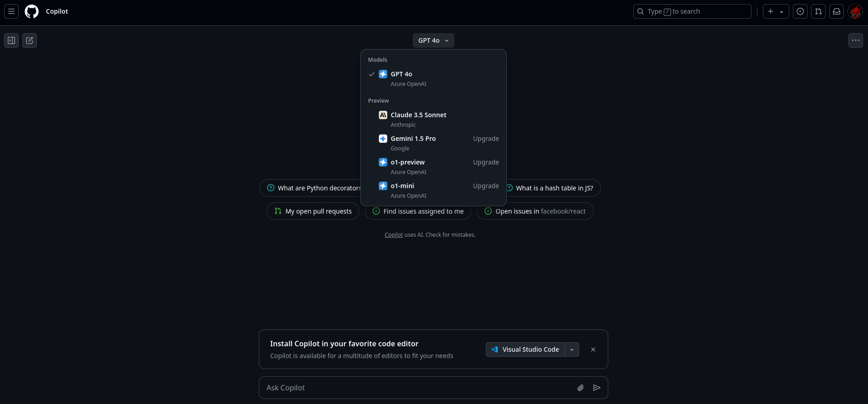Toggle the conversation sidebar panel icon
This screenshot has height=404, width=868.
(11, 40)
